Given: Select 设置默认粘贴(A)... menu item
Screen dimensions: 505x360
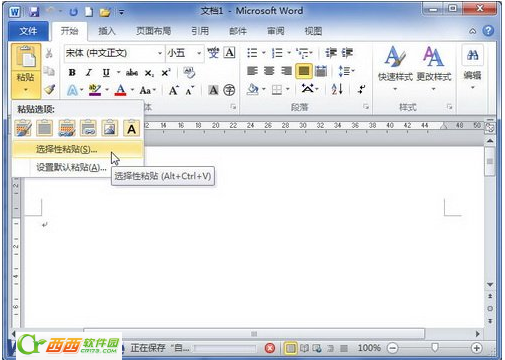Looking at the screenshot, I should click(78, 167).
